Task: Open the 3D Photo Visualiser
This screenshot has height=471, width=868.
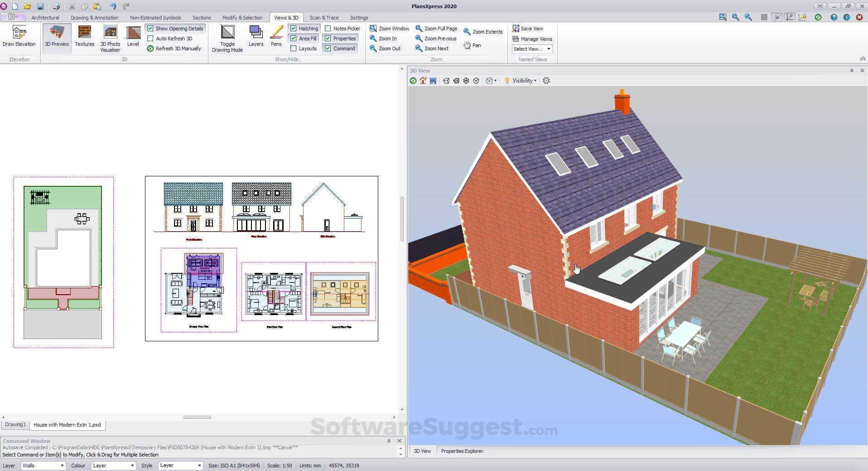Action: coord(110,37)
